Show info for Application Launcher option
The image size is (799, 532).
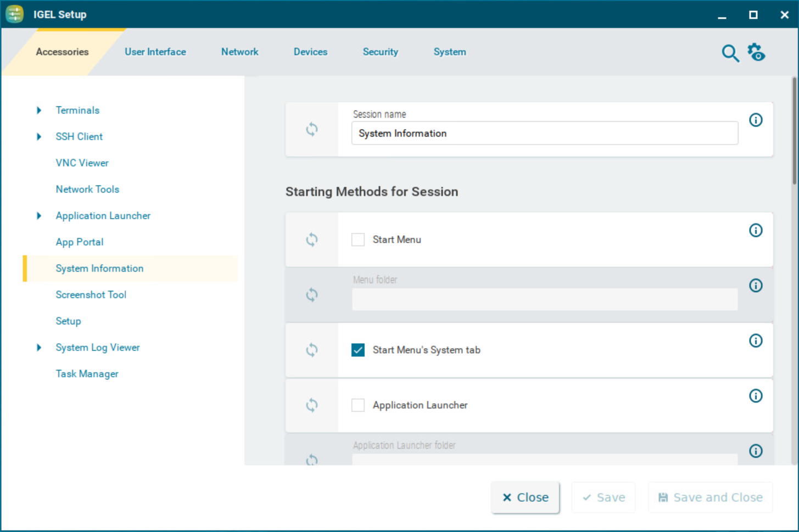tap(756, 396)
